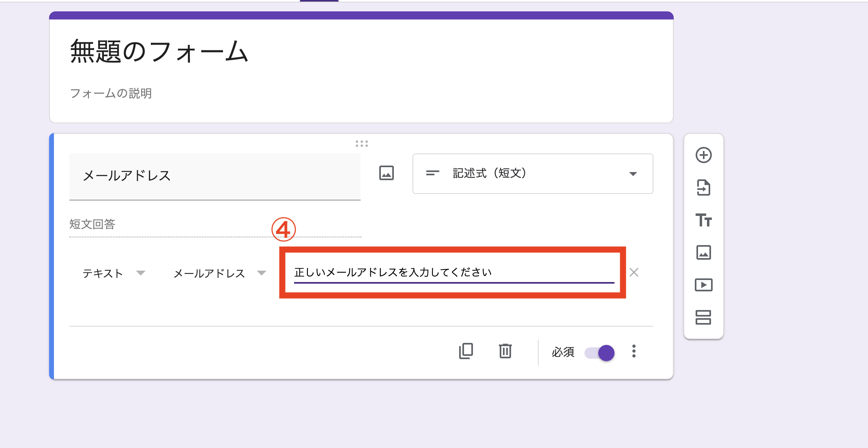This screenshot has width=868, height=448.
Task: Duplicate the メールアドレス question
Action: [466, 351]
